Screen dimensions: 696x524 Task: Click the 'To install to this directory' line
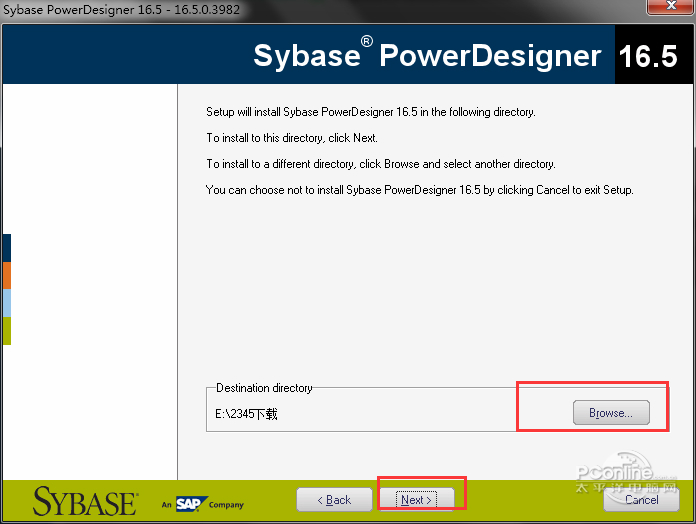click(292, 138)
